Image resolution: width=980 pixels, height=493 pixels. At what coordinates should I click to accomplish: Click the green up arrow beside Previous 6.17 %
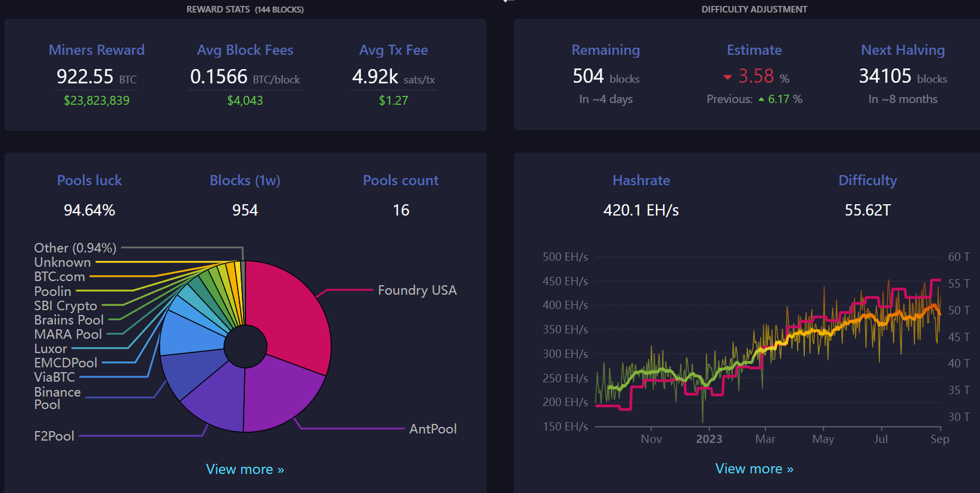761,100
